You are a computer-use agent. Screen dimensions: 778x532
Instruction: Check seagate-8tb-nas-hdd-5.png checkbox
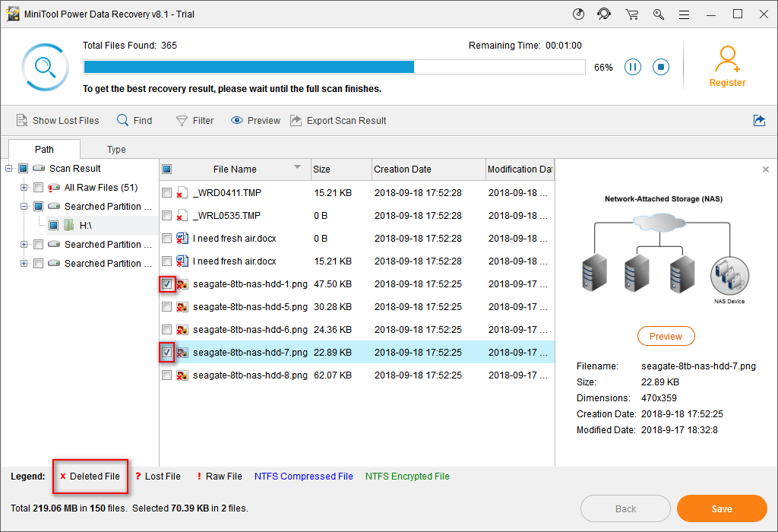(x=166, y=307)
